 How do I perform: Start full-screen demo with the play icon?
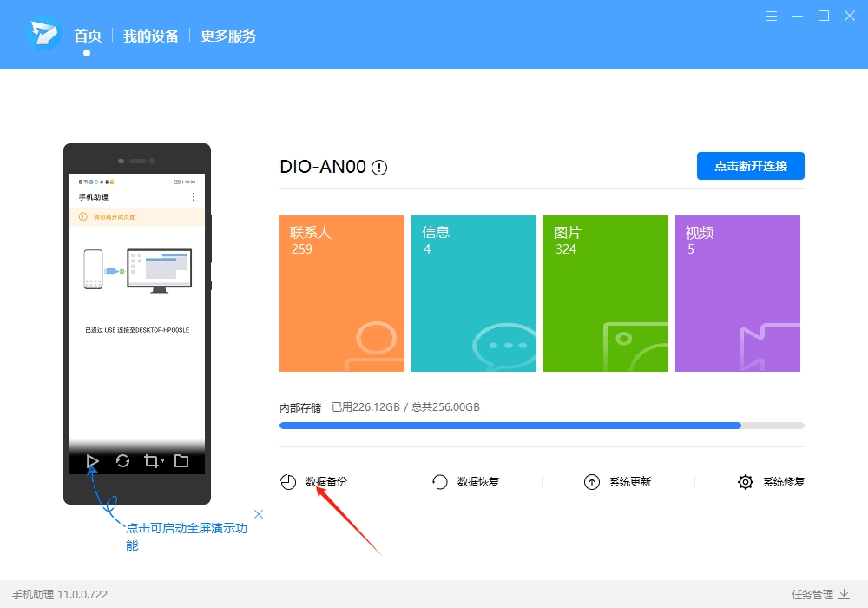click(91, 461)
